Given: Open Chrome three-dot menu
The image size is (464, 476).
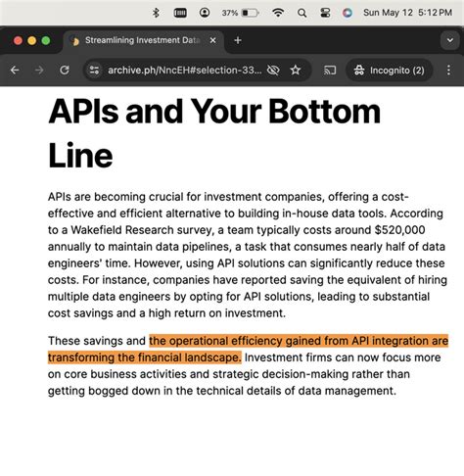Looking at the screenshot, I should (x=448, y=70).
